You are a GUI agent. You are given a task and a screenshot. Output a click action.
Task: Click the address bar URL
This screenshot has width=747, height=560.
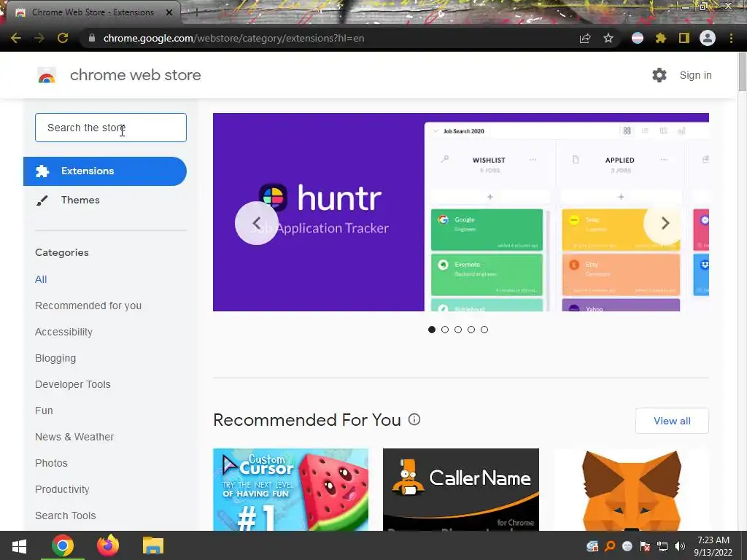pyautogui.click(x=233, y=38)
